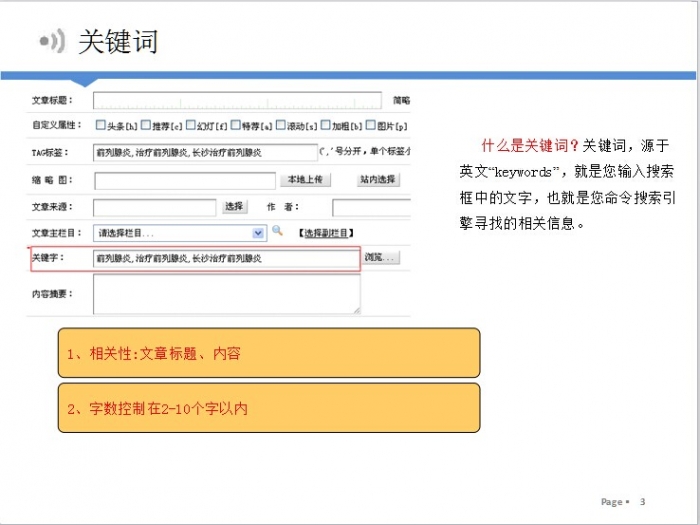The width and height of the screenshot is (700, 525).
Task: Focus the 关键字 input field
Action: tap(225, 259)
